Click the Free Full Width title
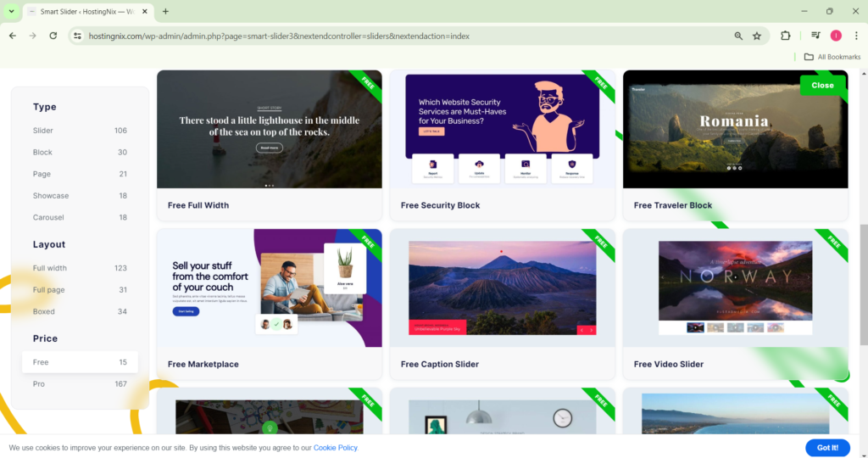The width and height of the screenshot is (868, 458). [x=198, y=205]
